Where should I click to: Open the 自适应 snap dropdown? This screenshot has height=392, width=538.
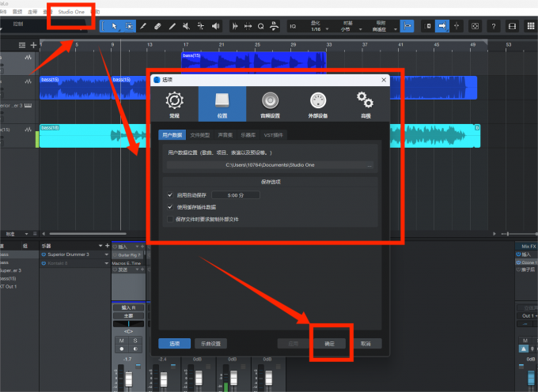pos(381,28)
